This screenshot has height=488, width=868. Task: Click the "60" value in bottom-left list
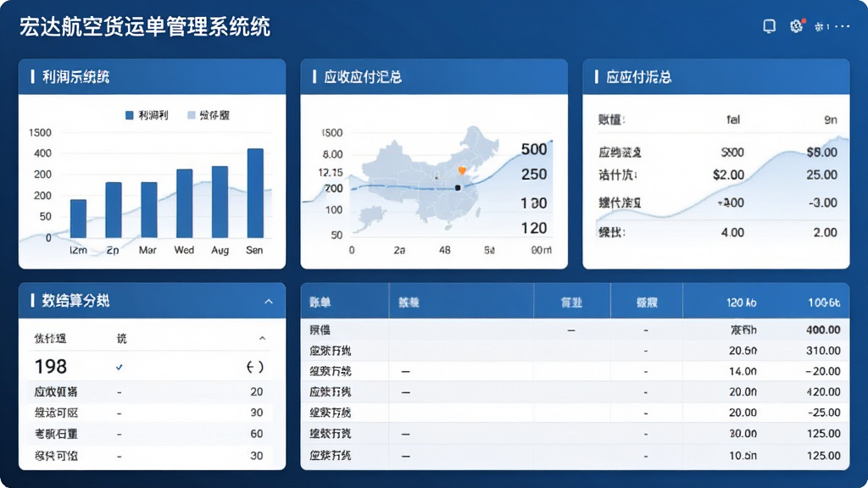pyautogui.click(x=256, y=434)
